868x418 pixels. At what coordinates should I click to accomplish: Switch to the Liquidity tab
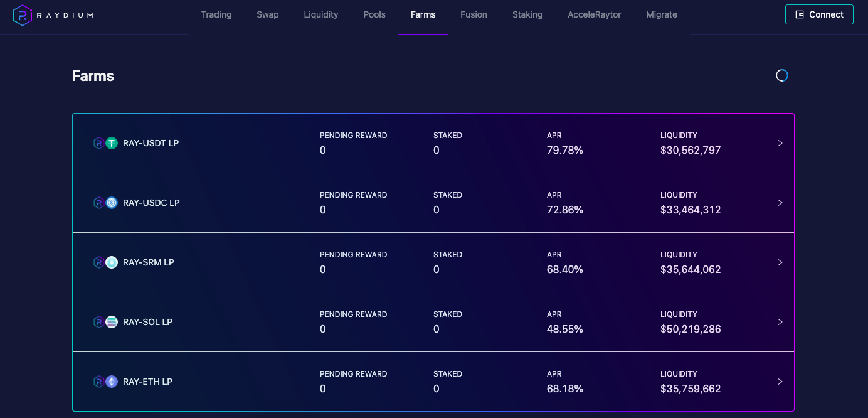[x=321, y=14]
